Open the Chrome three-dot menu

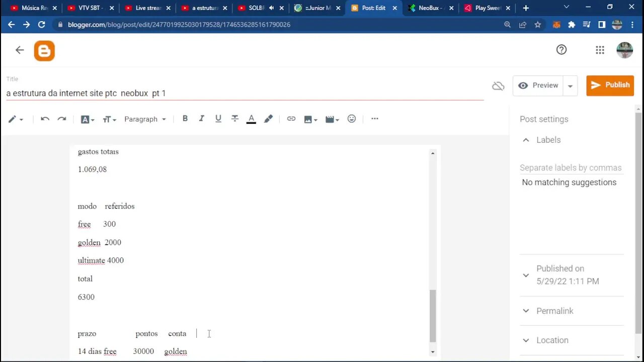tap(632, 25)
